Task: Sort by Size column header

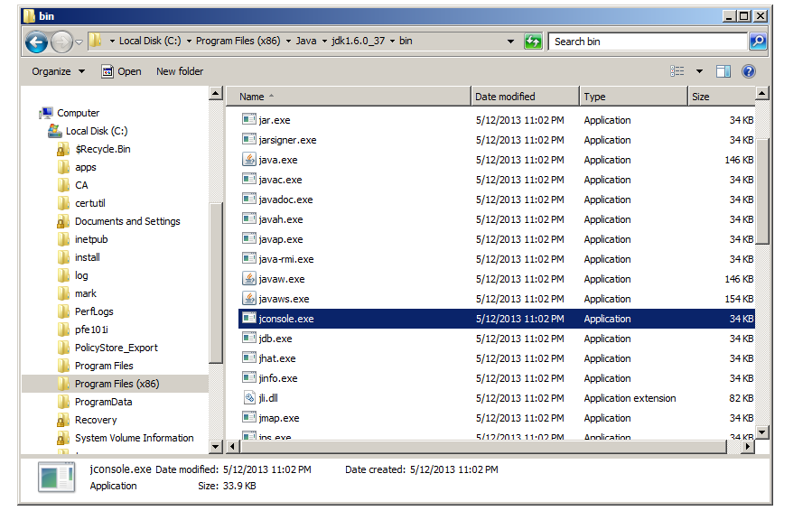Action: (721, 97)
